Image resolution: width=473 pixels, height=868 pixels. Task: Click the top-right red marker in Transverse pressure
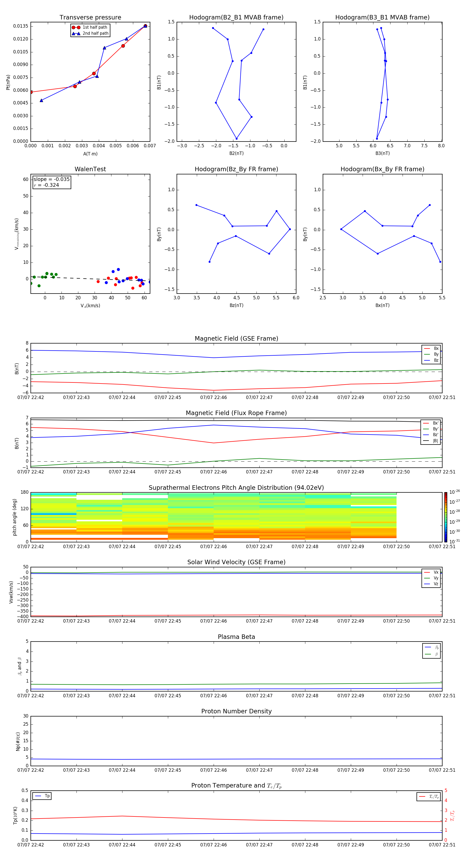(145, 26)
